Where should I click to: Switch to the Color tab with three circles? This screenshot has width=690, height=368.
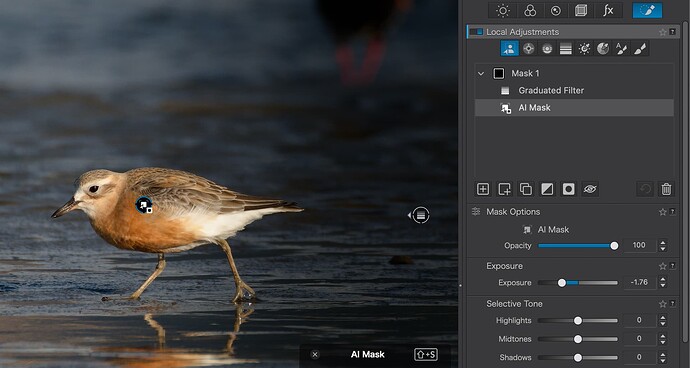click(x=530, y=11)
